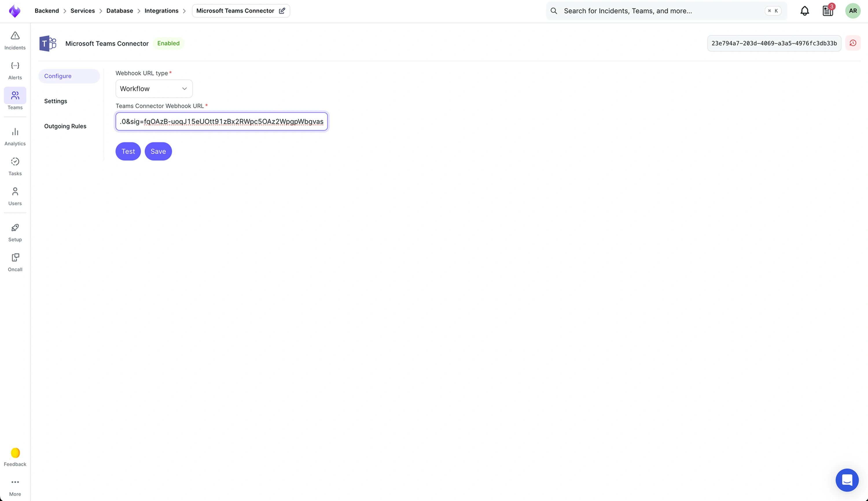Click the Test button

pyautogui.click(x=128, y=151)
